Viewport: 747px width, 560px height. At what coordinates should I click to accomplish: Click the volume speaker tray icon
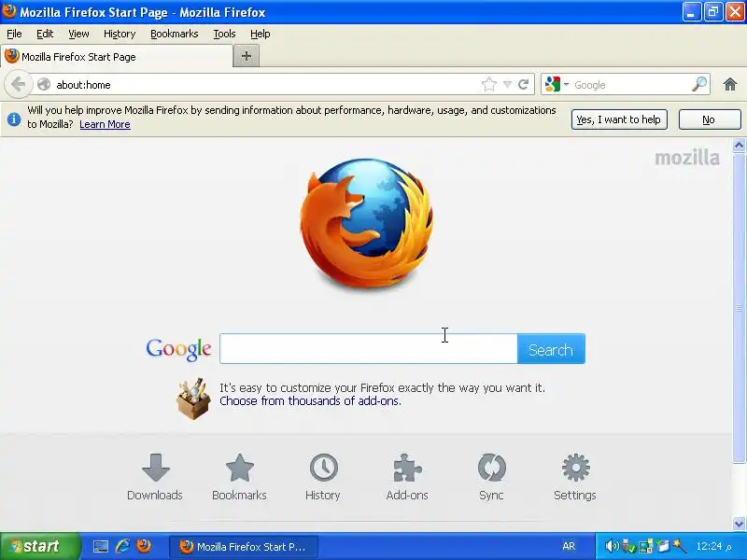pyautogui.click(x=612, y=546)
